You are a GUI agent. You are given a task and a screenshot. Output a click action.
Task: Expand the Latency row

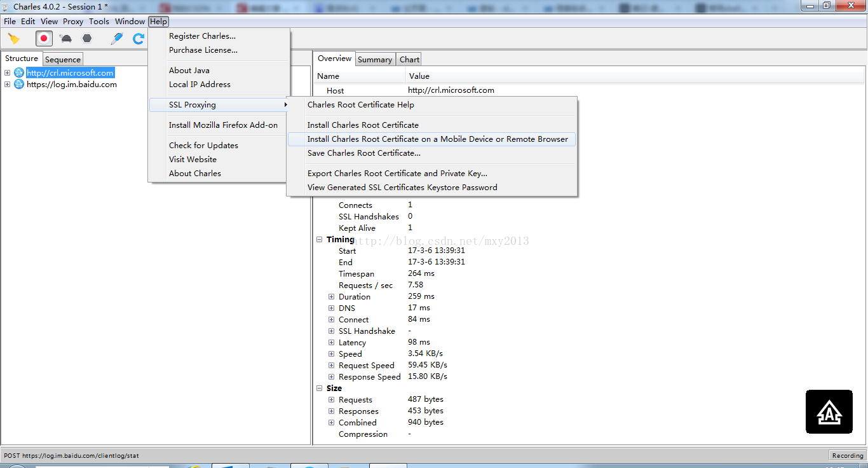pos(331,343)
